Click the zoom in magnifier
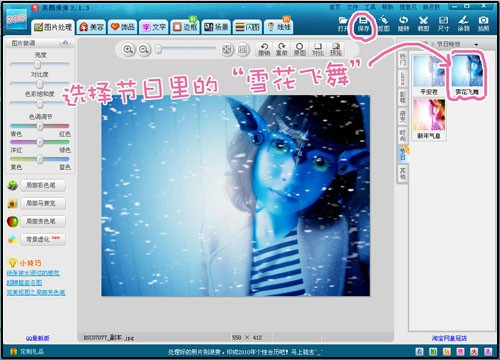 128,50
